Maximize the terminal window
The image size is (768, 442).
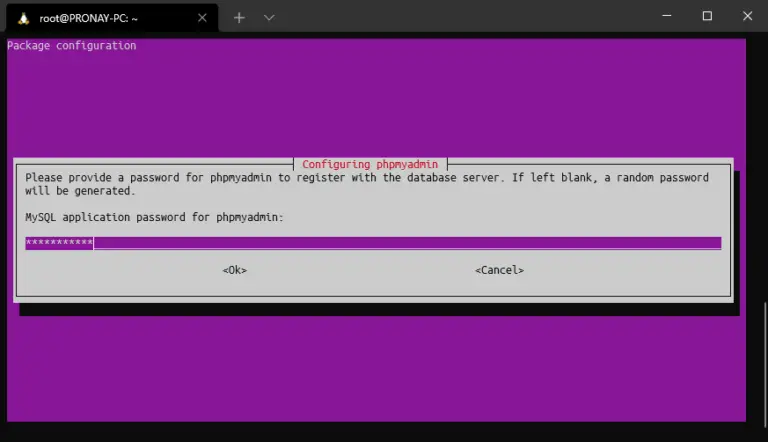[707, 16]
